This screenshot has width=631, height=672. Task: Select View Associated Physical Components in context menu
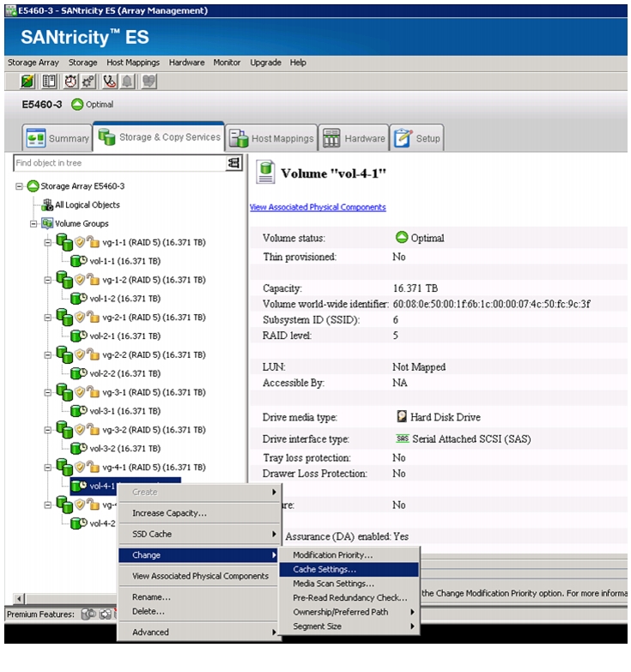coord(199,576)
